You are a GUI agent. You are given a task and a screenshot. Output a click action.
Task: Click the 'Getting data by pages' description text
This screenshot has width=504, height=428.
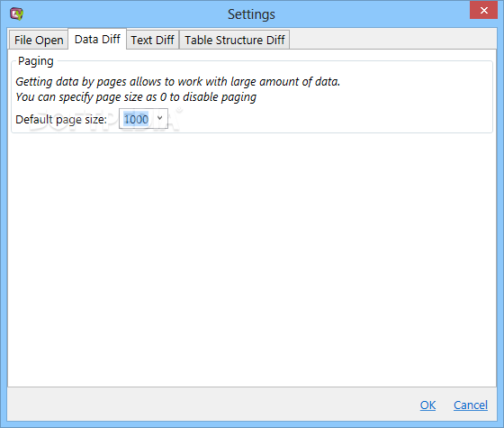pos(178,81)
